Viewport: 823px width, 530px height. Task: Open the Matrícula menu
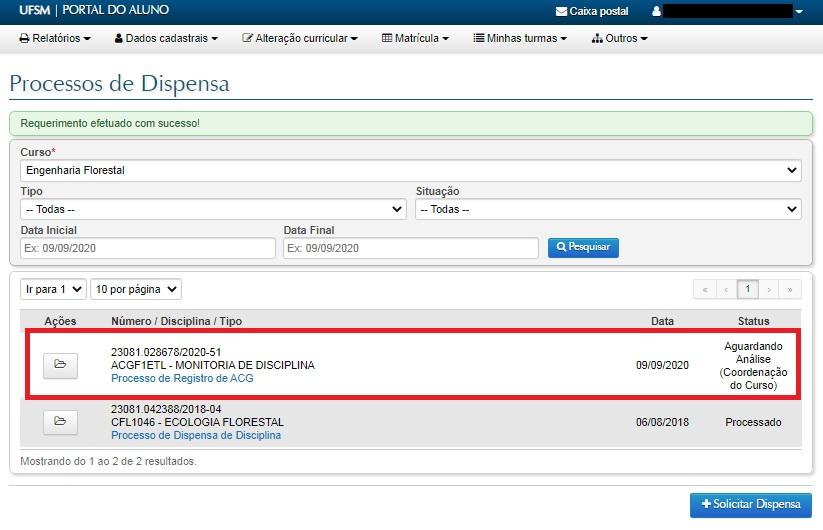point(415,38)
